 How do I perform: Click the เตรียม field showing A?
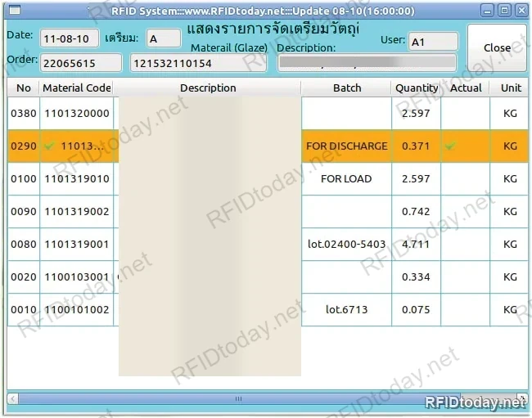164,38
